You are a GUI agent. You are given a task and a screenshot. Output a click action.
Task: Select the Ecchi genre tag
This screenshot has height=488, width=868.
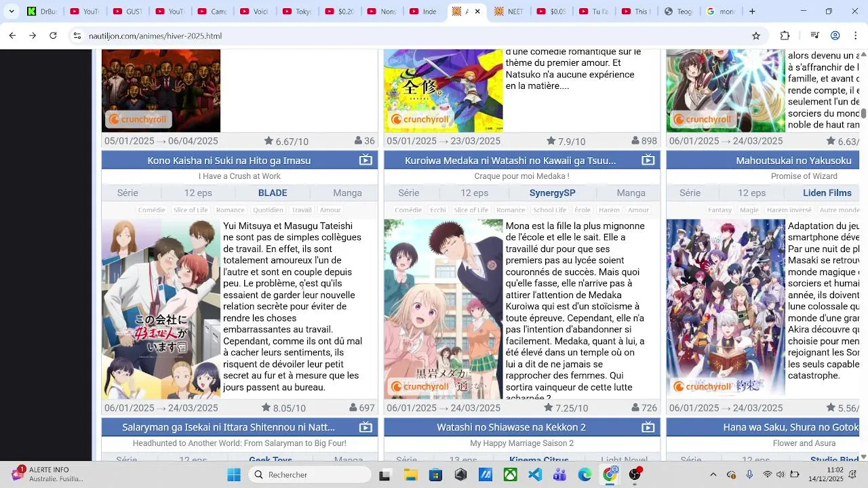(x=438, y=210)
